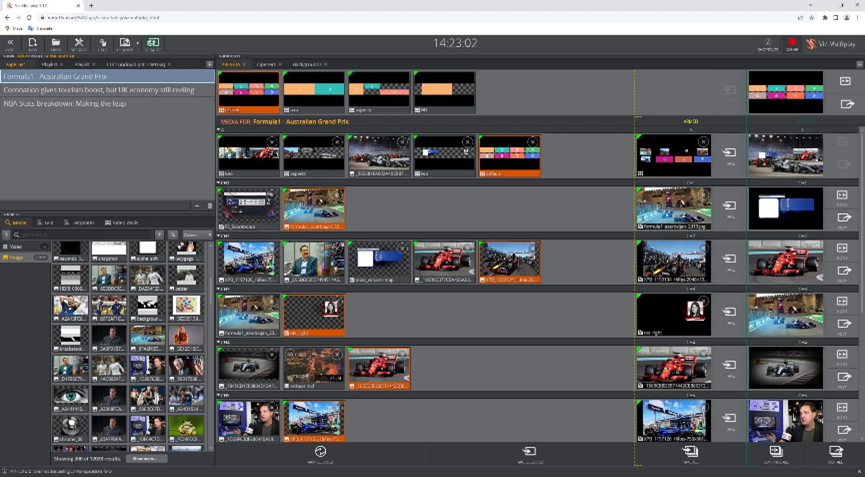This screenshot has width=865, height=477.
Task: Click the Show more results button
Action: 145,459
